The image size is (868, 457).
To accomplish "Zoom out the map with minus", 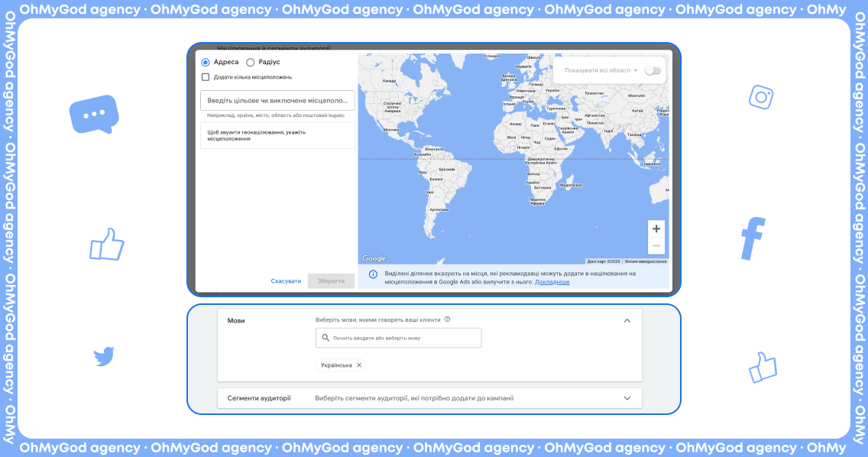I will pos(656,245).
